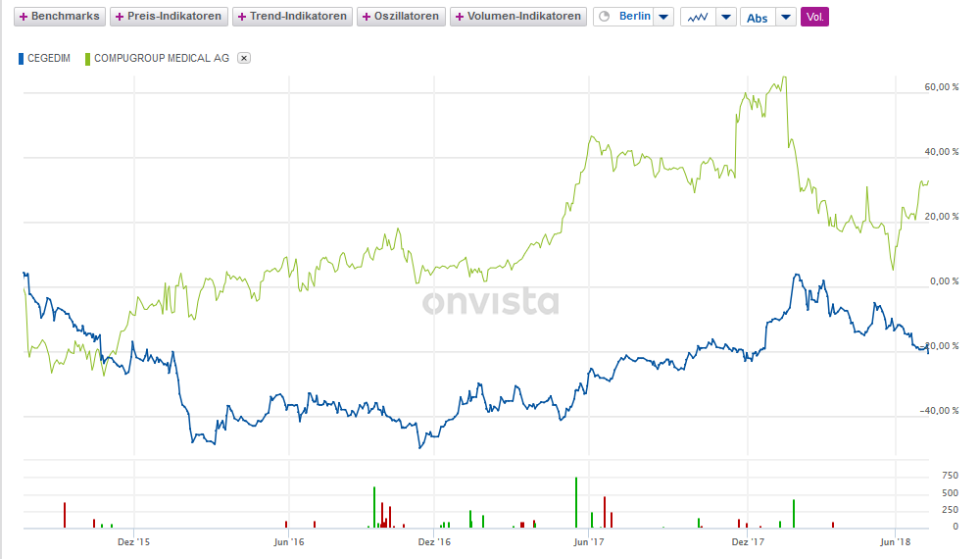Click the COMPUGROUP MEDICAL AG legend label

pos(162,58)
